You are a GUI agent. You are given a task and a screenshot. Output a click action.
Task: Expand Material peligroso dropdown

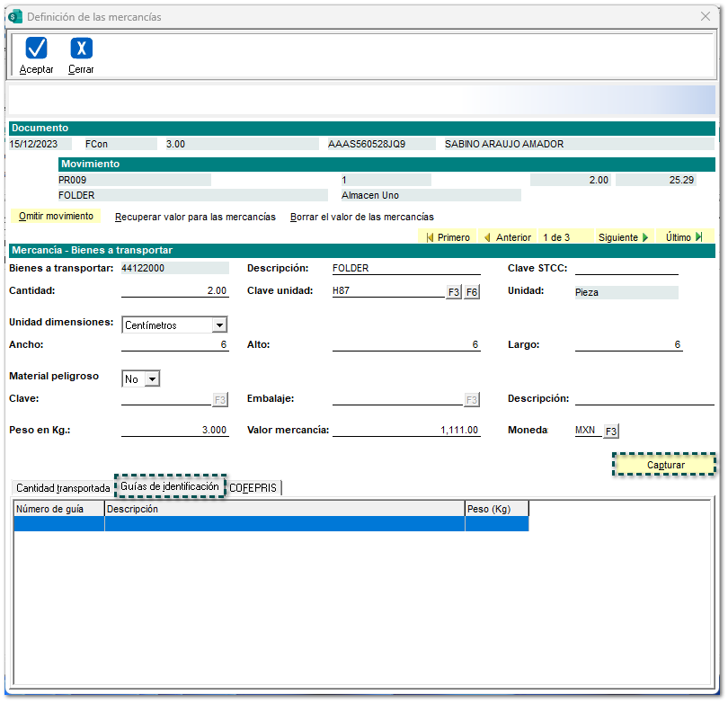click(x=152, y=379)
